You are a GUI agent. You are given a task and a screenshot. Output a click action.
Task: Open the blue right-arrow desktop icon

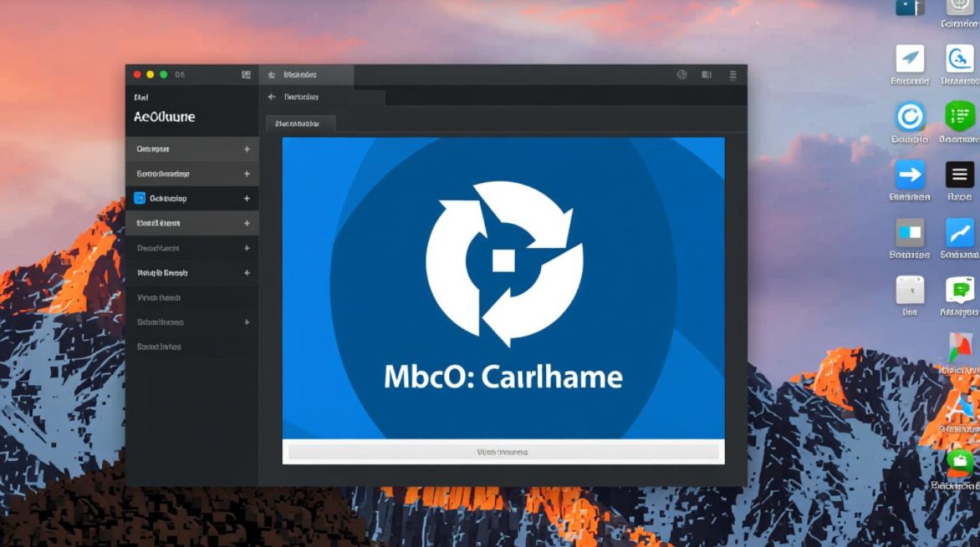point(909,175)
